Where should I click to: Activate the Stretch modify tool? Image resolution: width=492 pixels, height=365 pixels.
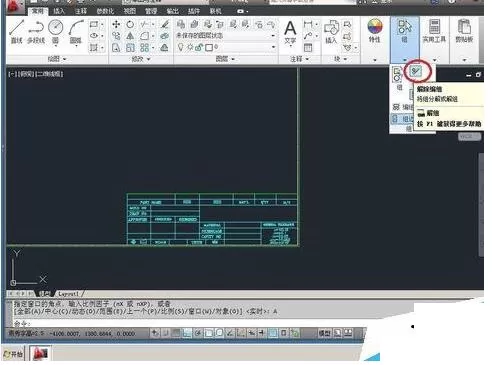116,47
